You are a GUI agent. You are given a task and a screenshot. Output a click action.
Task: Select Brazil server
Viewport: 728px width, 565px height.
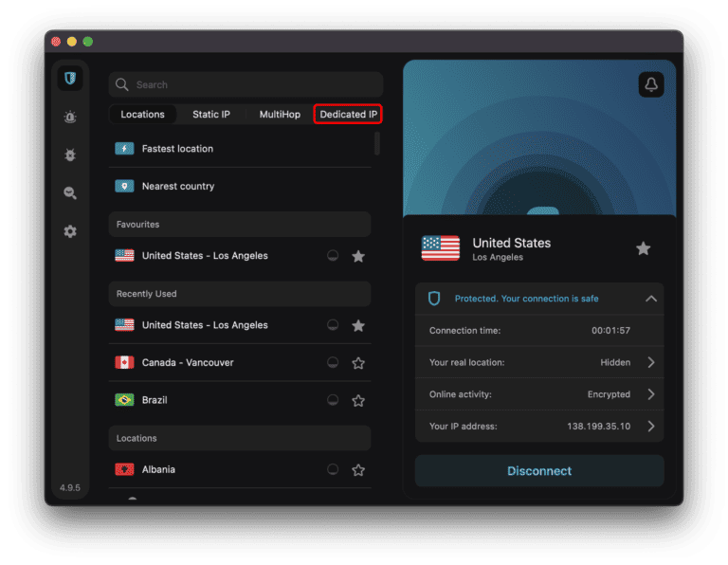240,400
